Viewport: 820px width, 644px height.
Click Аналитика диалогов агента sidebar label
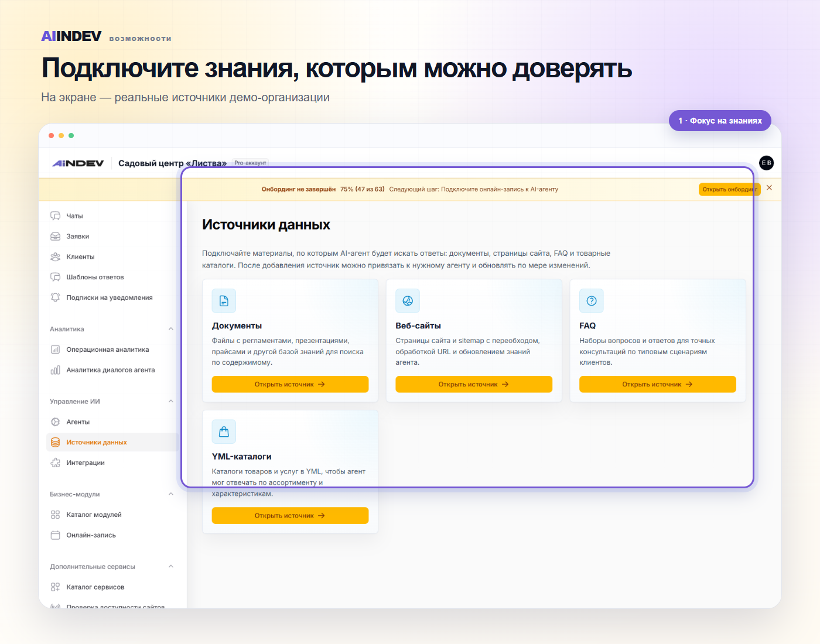pos(111,370)
